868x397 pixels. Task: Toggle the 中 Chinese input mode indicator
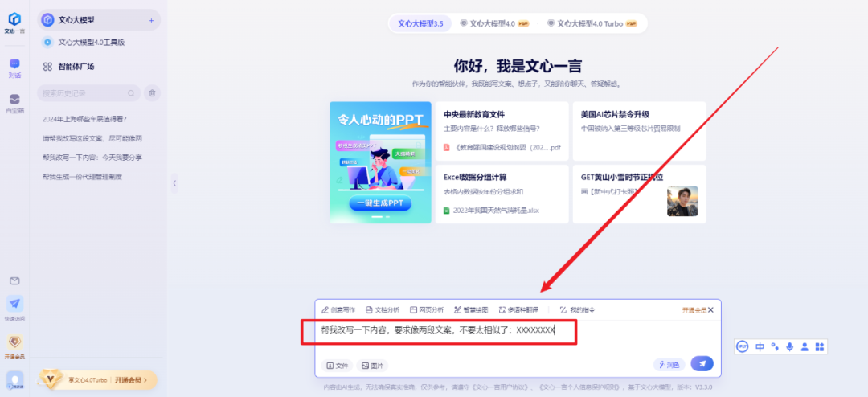(x=759, y=346)
